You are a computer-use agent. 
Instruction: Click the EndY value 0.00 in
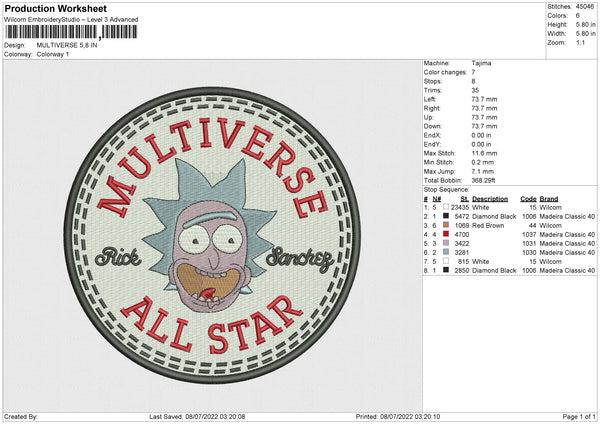click(x=481, y=144)
